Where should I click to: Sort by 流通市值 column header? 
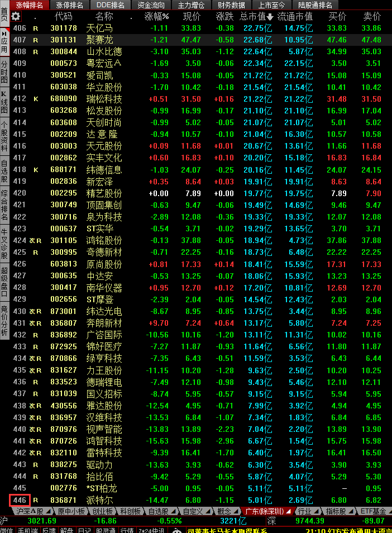coord(295,16)
